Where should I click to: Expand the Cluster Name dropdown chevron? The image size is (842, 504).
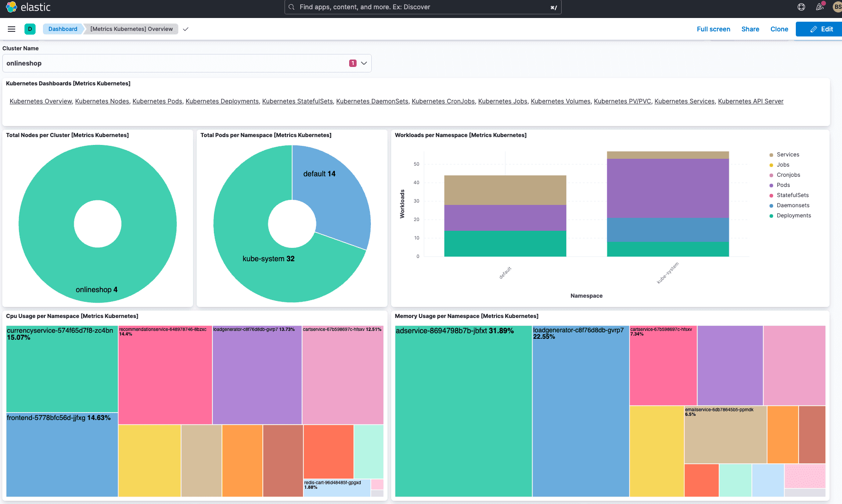tap(364, 63)
